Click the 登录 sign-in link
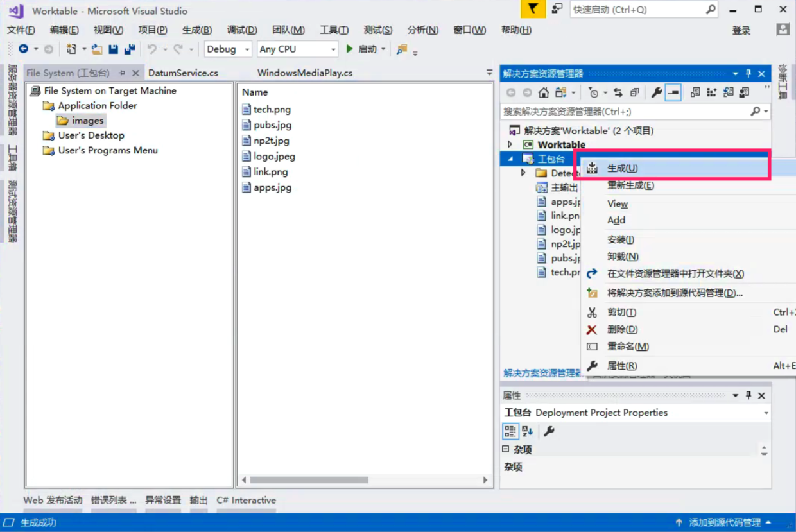 (741, 30)
